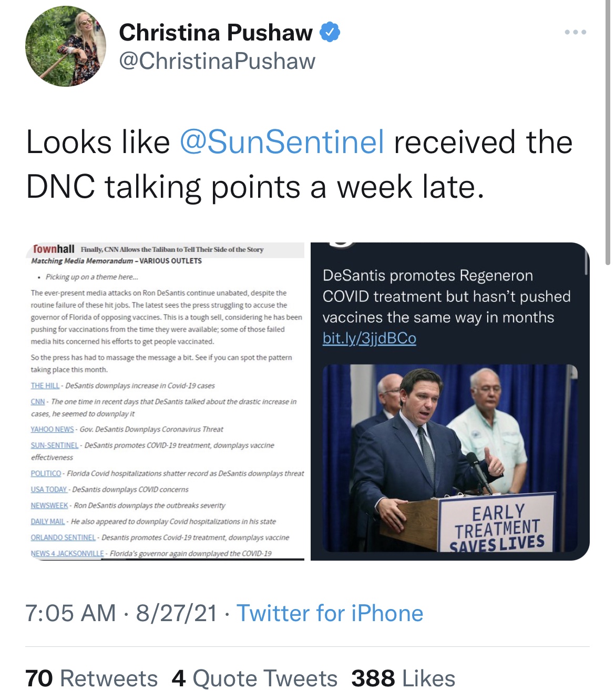Screen dimensions: 615x700
Task: Click the POLITICO link in memo
Action: click(46, 473)
